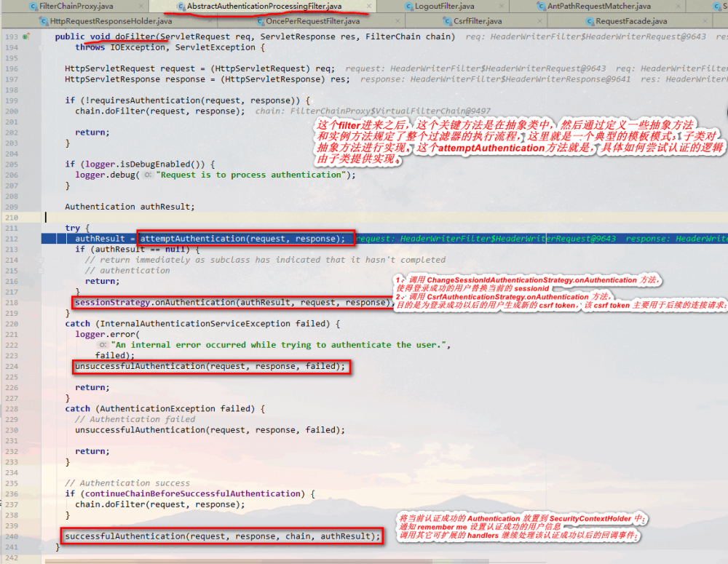Open the OncePerRequestFilter.java tab

coord(312,21)
